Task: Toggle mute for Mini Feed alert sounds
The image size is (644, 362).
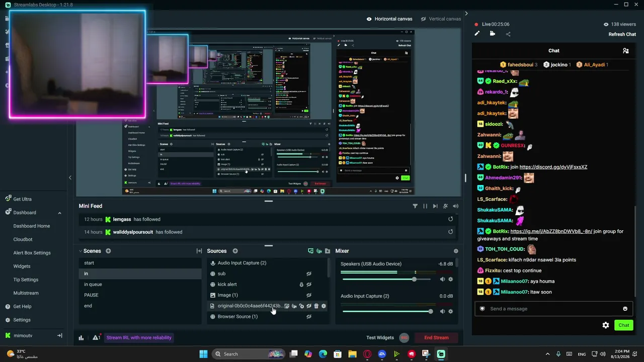Action: [445, 206]
